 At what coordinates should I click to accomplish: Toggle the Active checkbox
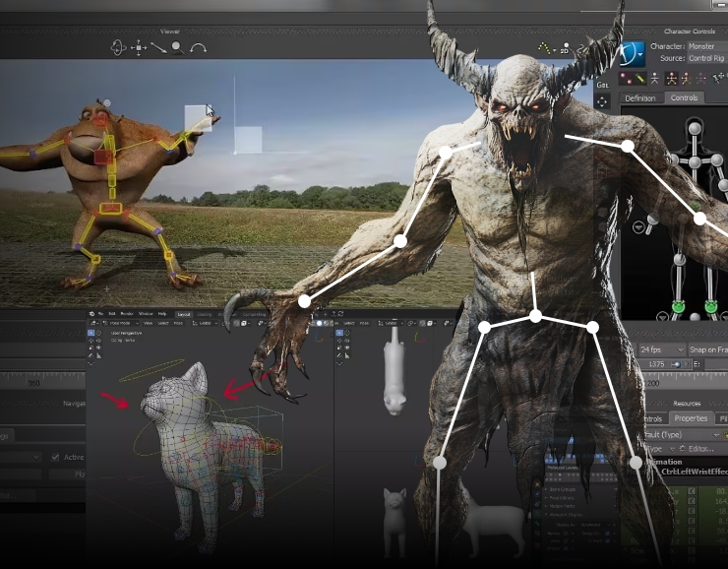point(55,457)
